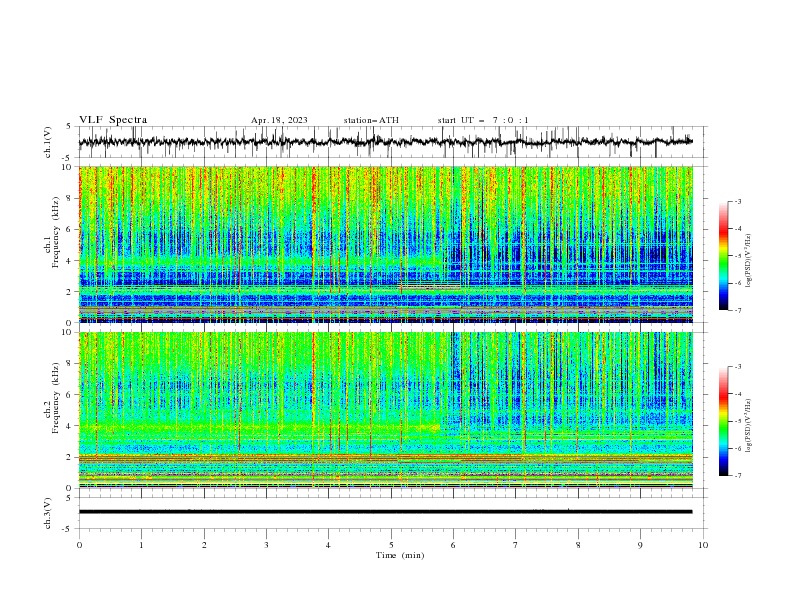Click the ch.1 spectrogram color scale bar
792x612 pixels.
[724, 256]
